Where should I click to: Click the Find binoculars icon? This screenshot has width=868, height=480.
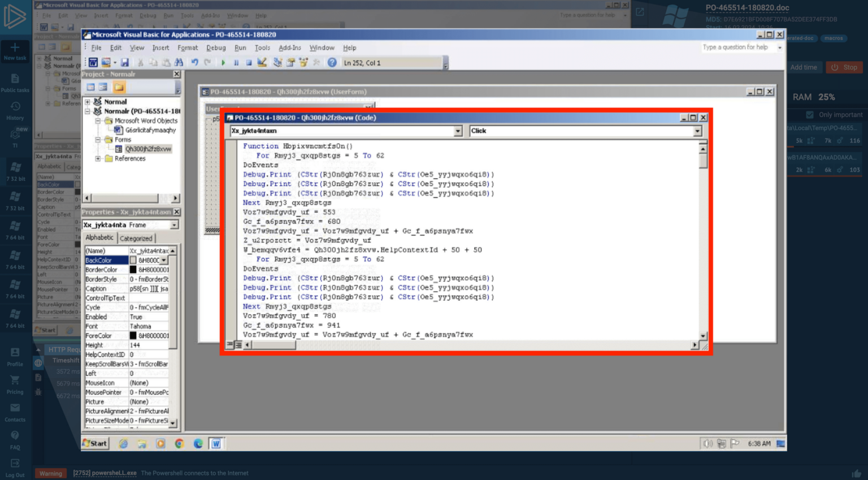pyautogui.click(x=179, y=63)
